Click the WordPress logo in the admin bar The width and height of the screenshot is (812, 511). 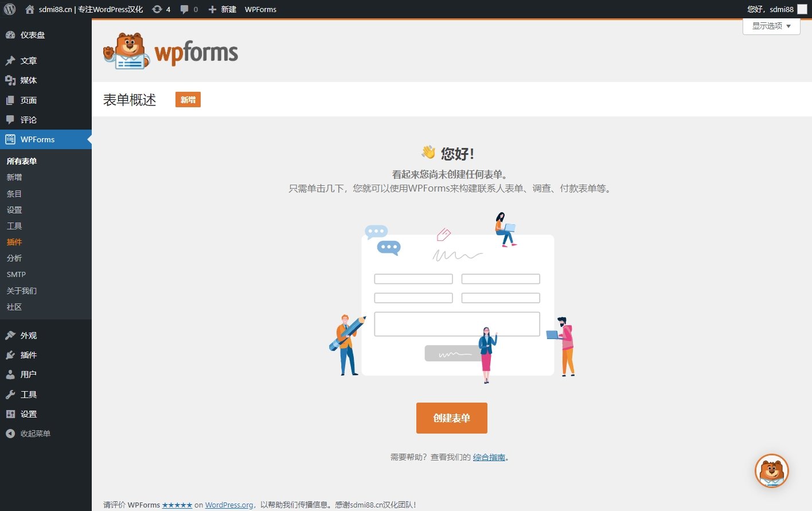9,9
